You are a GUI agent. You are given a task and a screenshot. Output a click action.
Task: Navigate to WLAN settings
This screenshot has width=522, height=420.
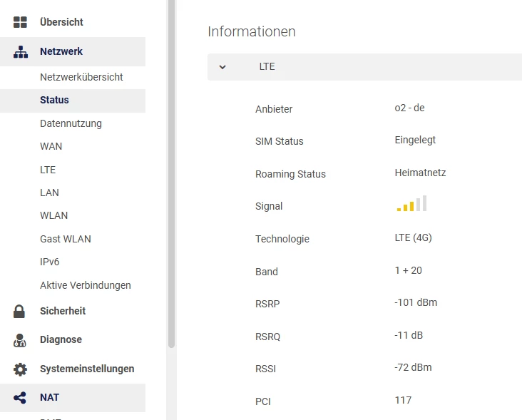[x=53, y=215]
